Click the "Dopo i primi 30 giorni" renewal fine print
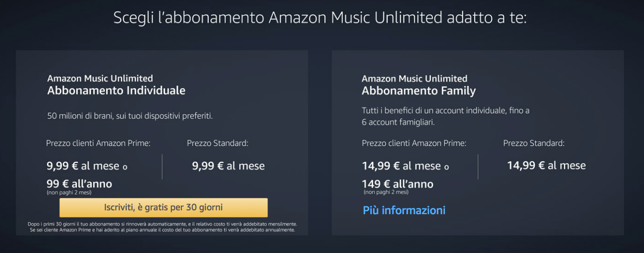The height and width of the screenshot is (253, 644). pyautogui.click(x=162, y=224)
